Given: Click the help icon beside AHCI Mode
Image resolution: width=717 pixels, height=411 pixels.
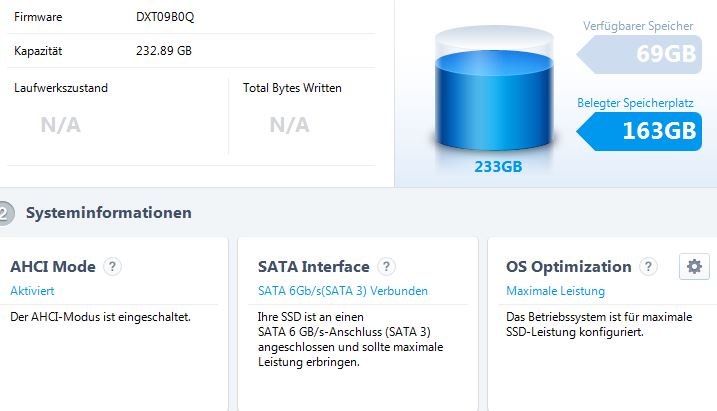Looking at the screenshot, I should click(x=113, y=267).
